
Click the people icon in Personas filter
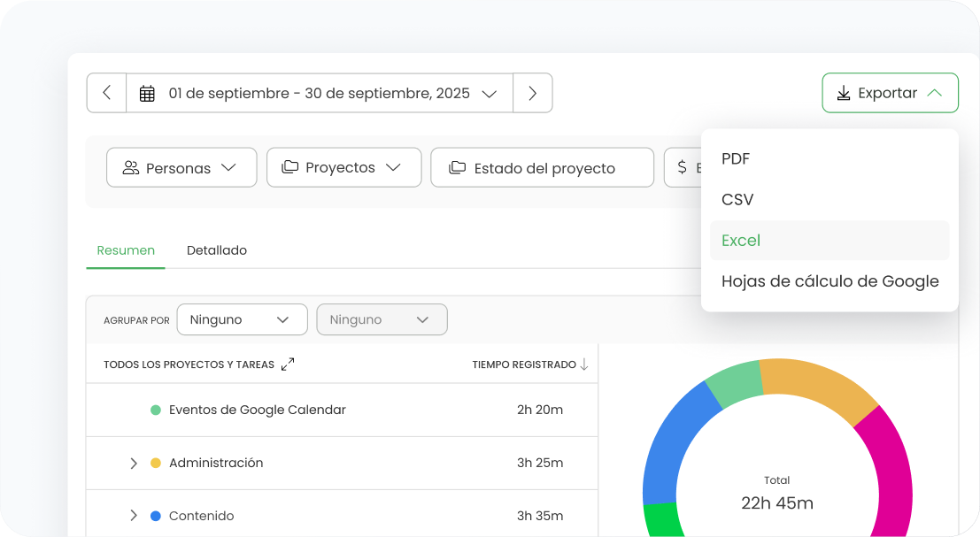pyautogui.click(x=131, y=168)
